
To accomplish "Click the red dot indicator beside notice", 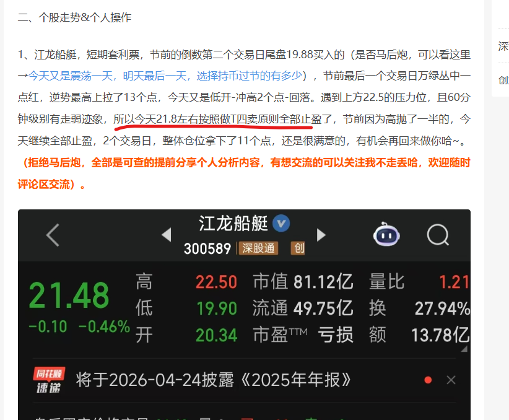I will coord(428,380).
